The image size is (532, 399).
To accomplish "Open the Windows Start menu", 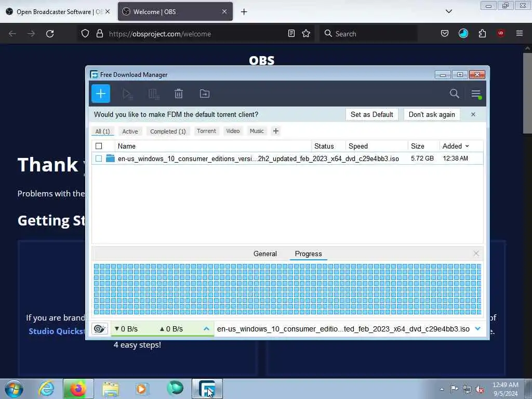I will tap(14, 389).
